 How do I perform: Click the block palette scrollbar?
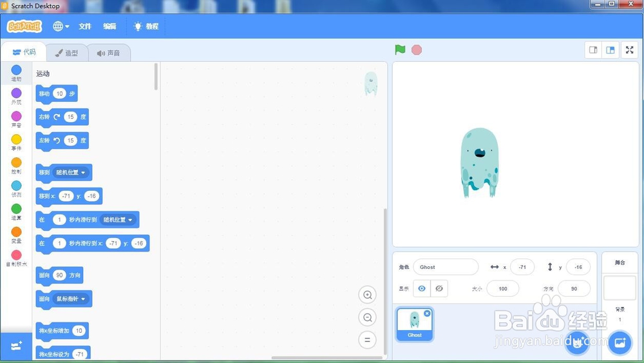pyautogui.click(x=156, y=77)
